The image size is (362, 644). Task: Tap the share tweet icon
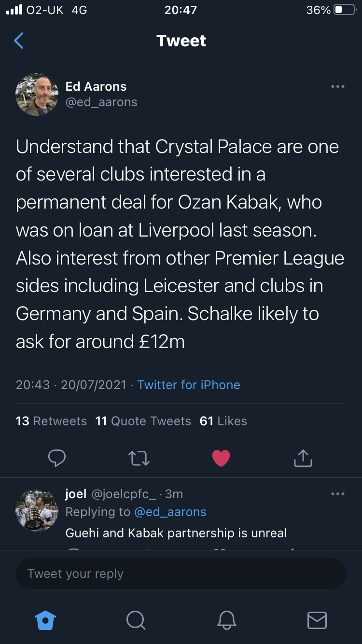coord(303,458)
